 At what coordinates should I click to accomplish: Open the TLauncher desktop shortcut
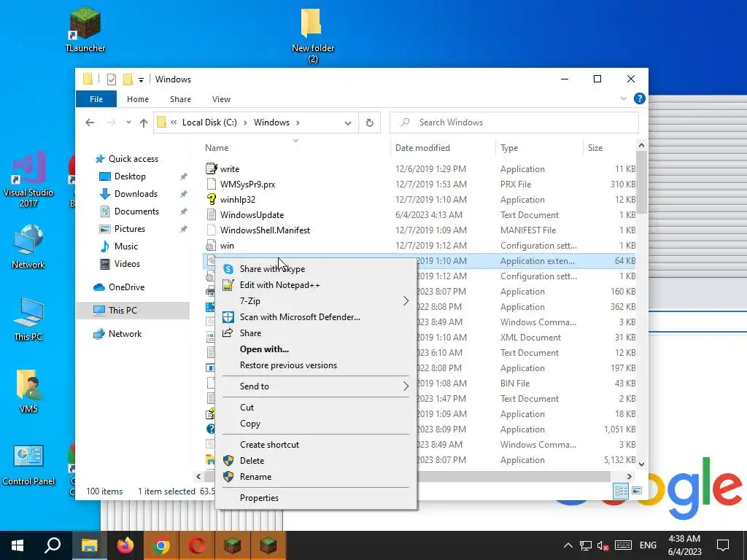(x=85, y=29)
